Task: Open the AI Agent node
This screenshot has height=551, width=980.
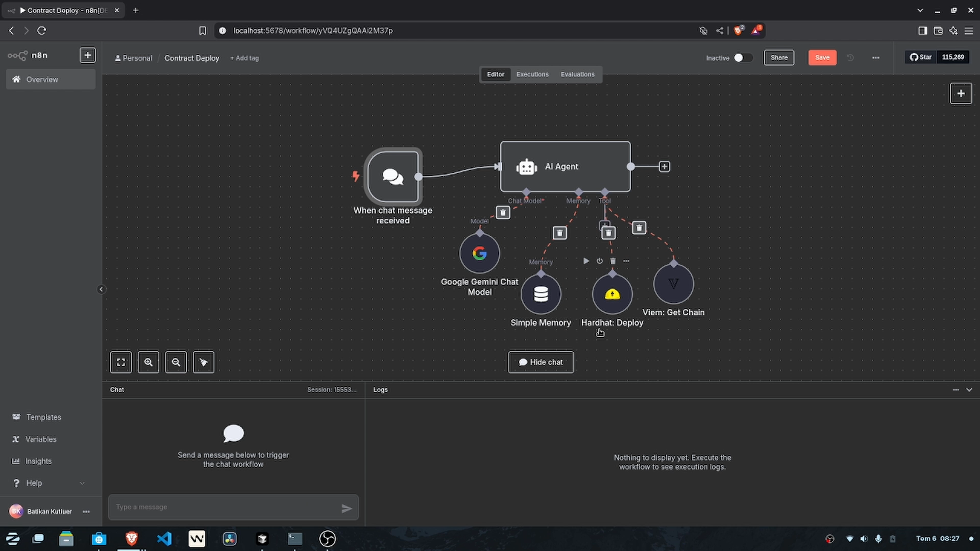Action: point(565,166)
